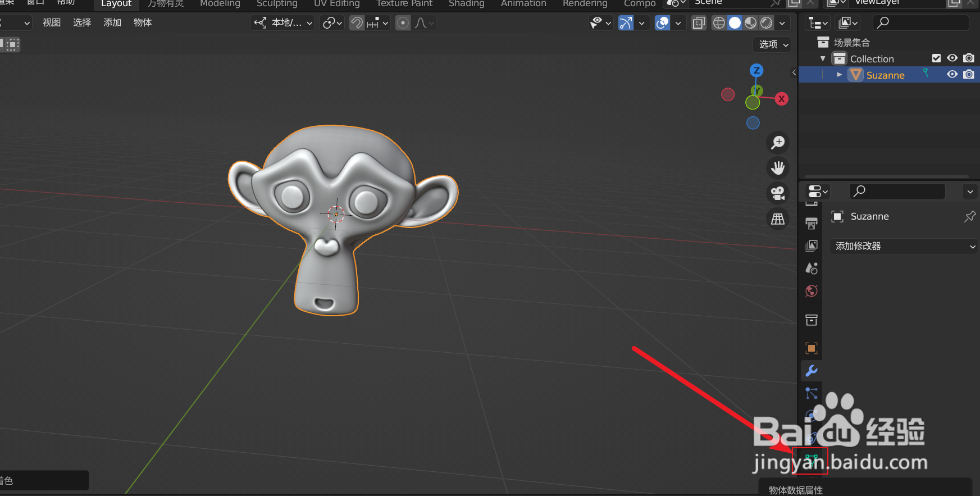Open outliner editor type dropdown

tap(817, 23)
